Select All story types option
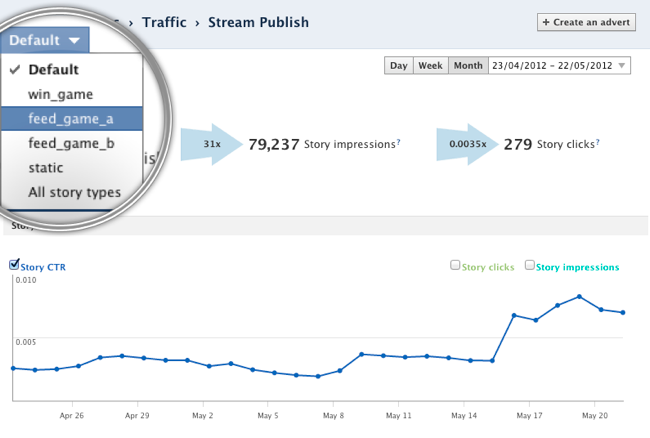Image resolution: width=650 pixels, height=438 pixels. [x=74, y=192]
